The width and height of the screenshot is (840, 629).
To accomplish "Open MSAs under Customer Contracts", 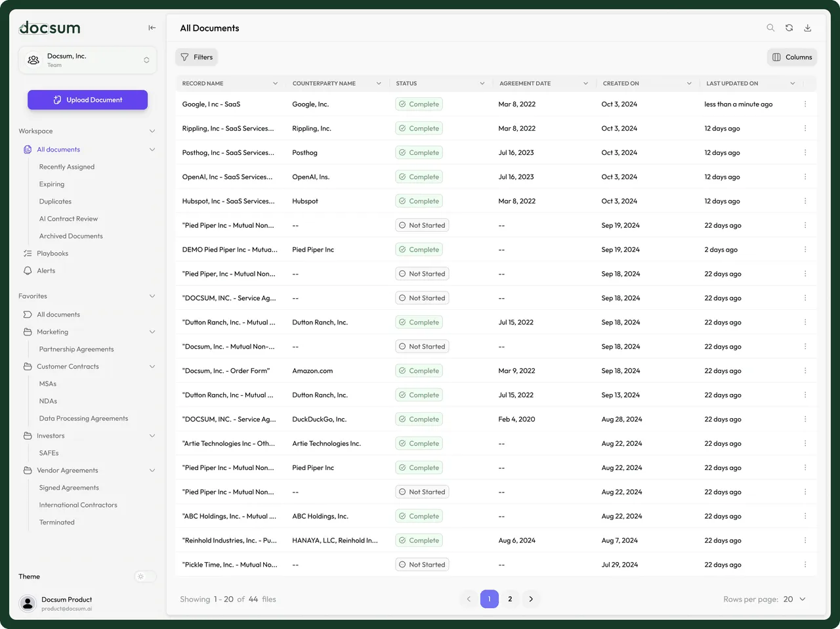I will tap(48, 384).
